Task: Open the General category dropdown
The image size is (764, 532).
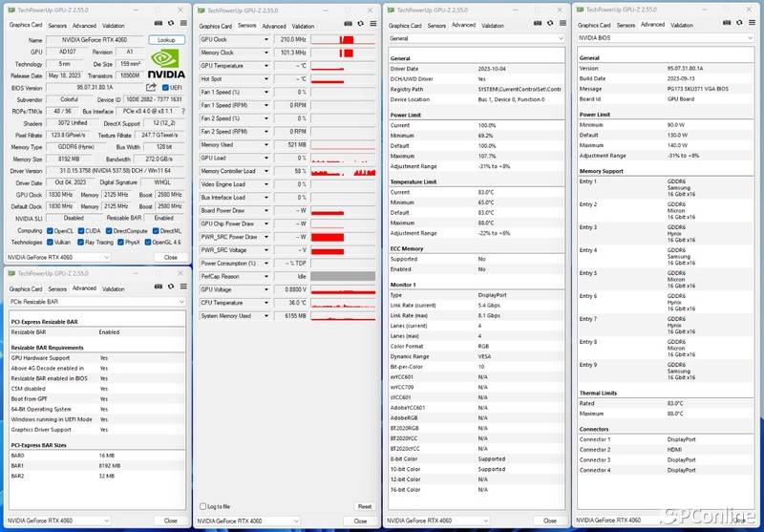Action: pyautogui.click(x=477, y=38)
